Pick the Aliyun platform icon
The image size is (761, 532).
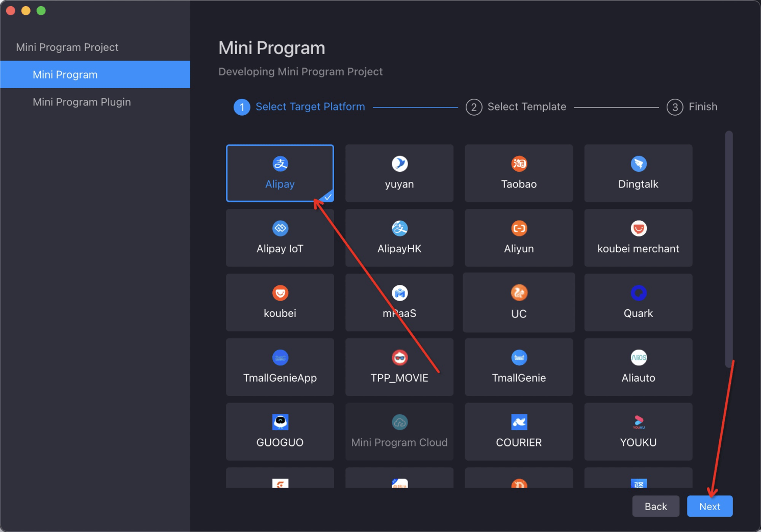coord(519,228)
